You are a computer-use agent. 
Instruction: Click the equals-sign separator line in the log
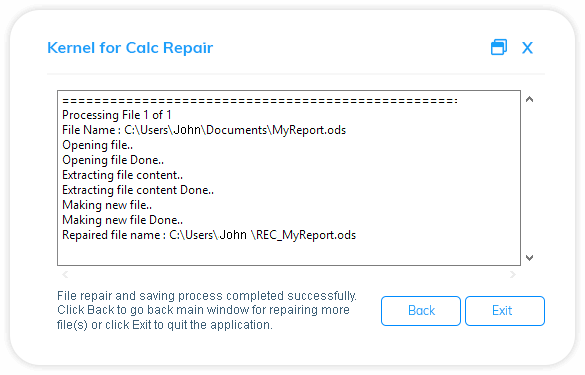click(260, 100)
